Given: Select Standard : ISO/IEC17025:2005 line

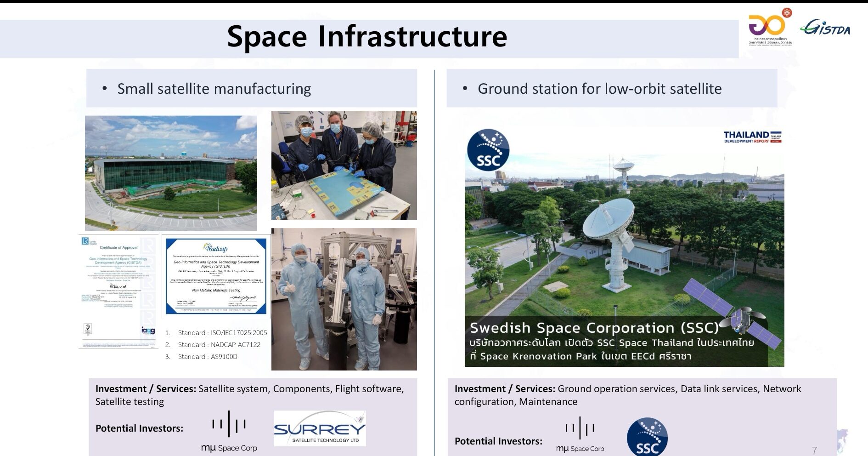Looking at the screenshot, I should tap(222, 333).
